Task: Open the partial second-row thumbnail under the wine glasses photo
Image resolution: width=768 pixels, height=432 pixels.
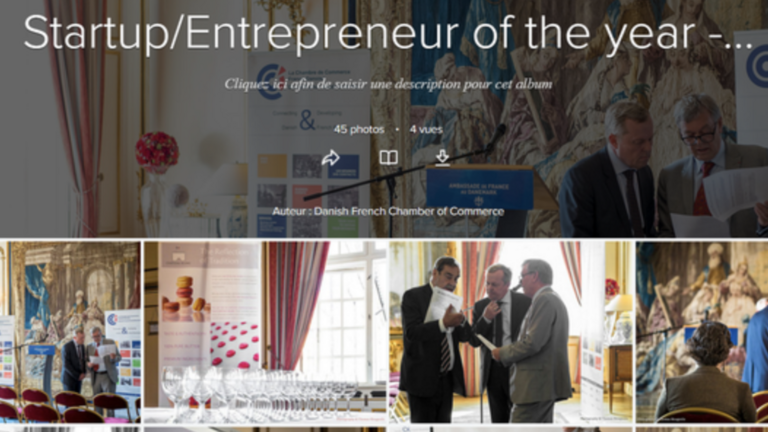Action: click(x=265, y=429)
